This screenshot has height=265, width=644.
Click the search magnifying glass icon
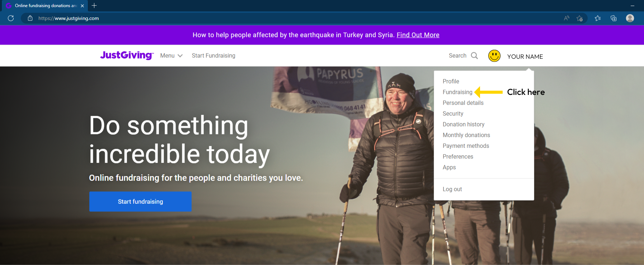click(474, 56)
